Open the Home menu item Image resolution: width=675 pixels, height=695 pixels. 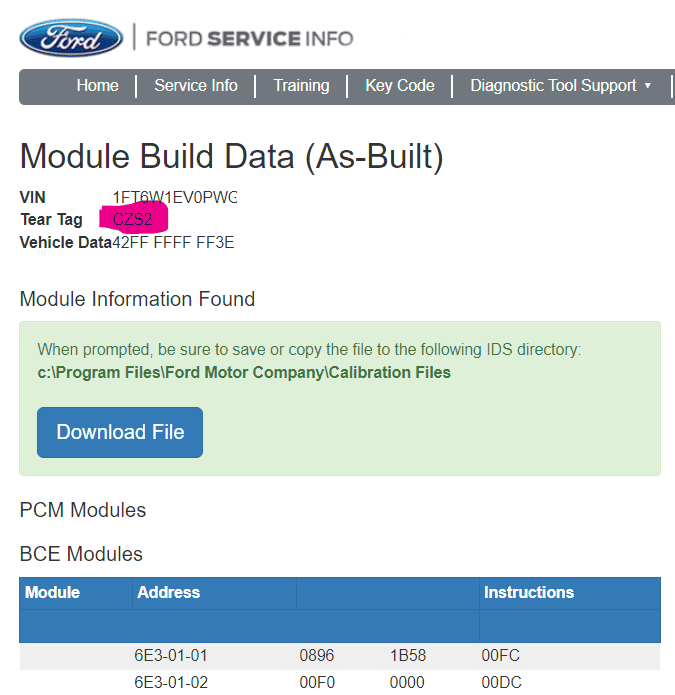[97, 86]
